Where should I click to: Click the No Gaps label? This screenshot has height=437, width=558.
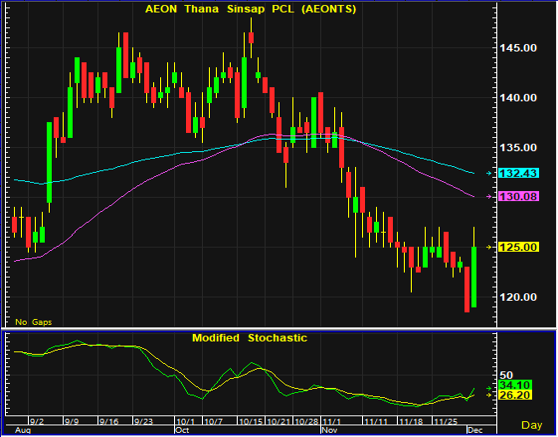tap(33, 322)
